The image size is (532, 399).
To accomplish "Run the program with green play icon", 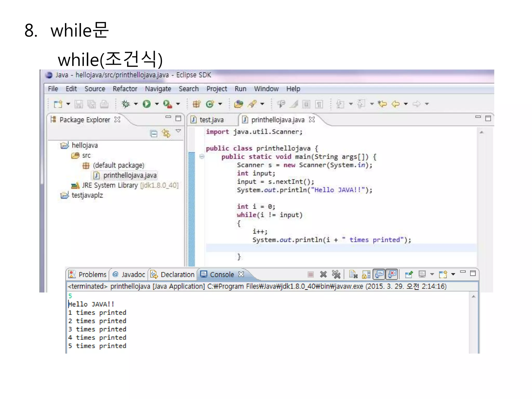I will 147,104.
